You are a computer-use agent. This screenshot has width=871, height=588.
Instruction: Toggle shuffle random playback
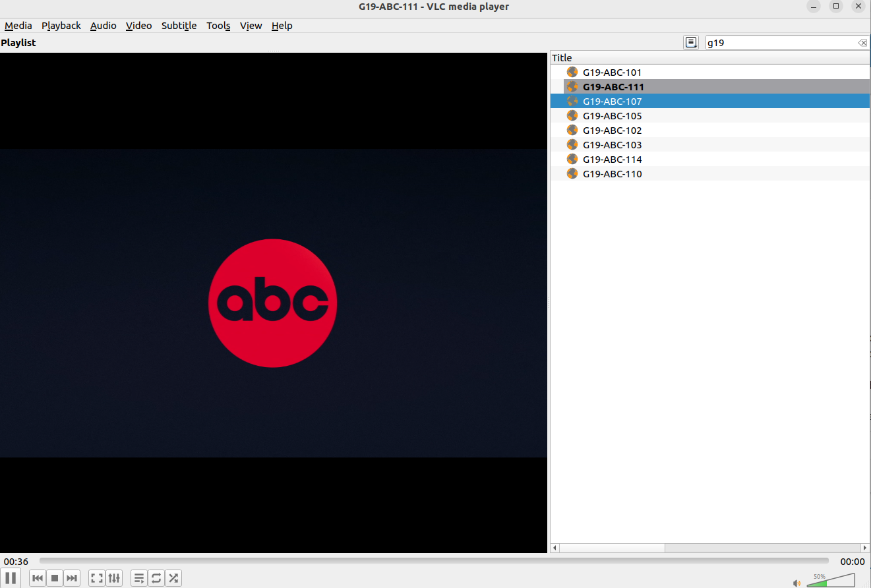[173, 578]
